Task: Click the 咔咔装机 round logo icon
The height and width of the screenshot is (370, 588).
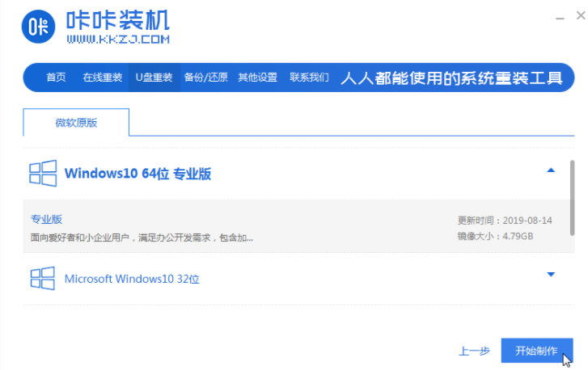Action: coord(38,27)
